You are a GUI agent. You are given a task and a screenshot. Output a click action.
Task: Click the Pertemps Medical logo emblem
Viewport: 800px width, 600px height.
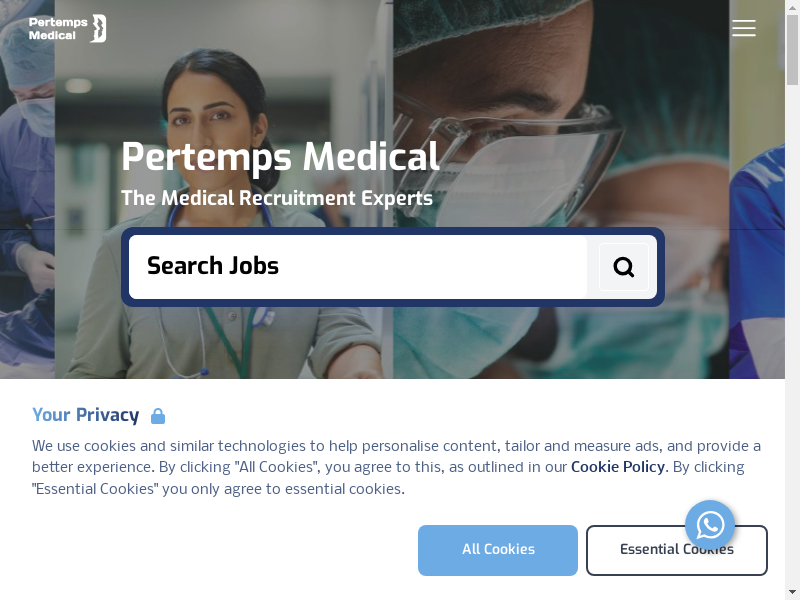[98, 28]
